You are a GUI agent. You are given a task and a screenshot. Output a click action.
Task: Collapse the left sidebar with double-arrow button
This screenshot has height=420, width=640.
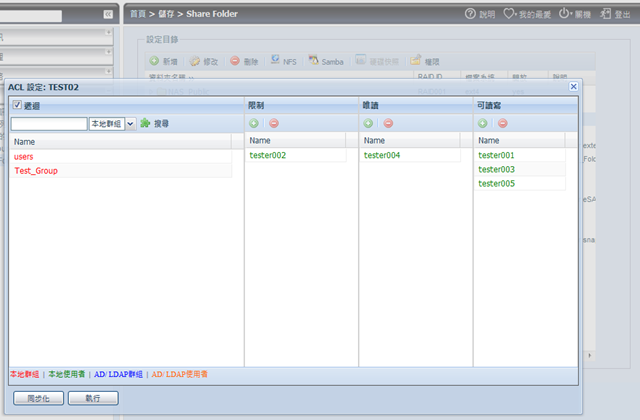coord(106,15)
